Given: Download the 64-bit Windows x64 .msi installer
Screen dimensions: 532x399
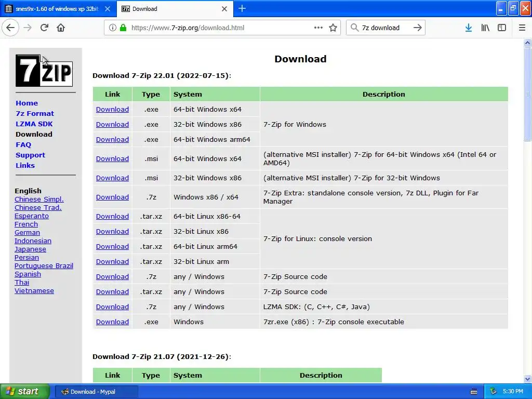Looking at the screenshot, I should click(x=112, y=159).
